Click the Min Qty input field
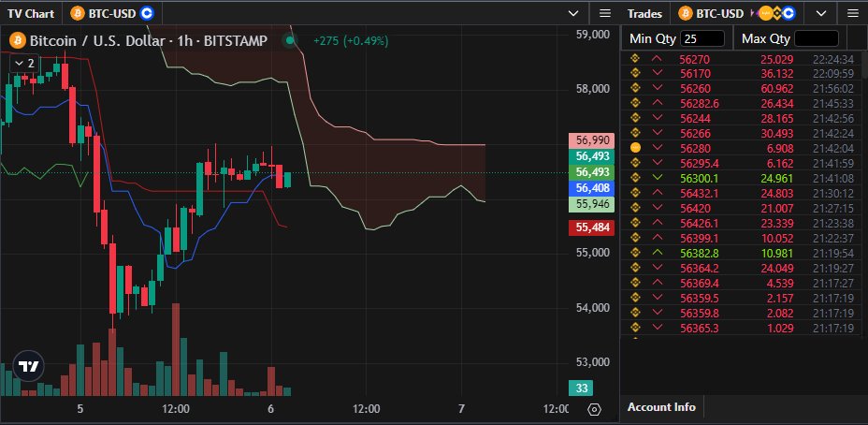This screenshot has width=868, height=425. pos(702,38)
